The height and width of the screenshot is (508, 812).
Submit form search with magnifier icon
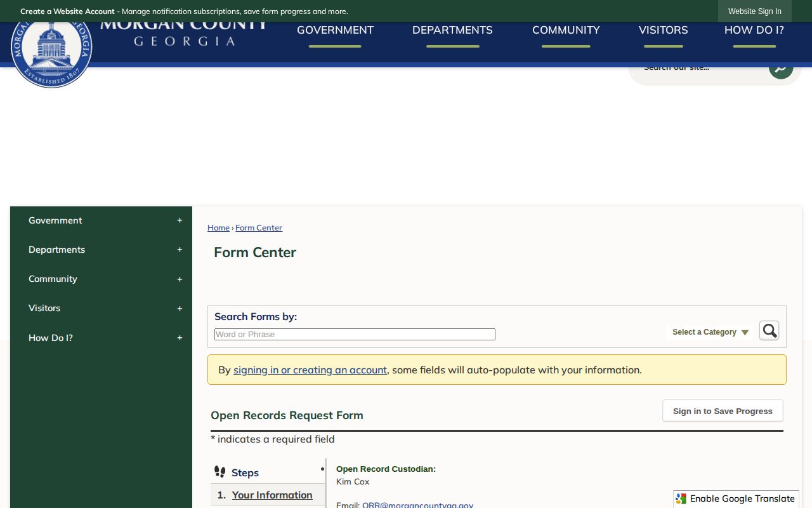tap(769, 331)
